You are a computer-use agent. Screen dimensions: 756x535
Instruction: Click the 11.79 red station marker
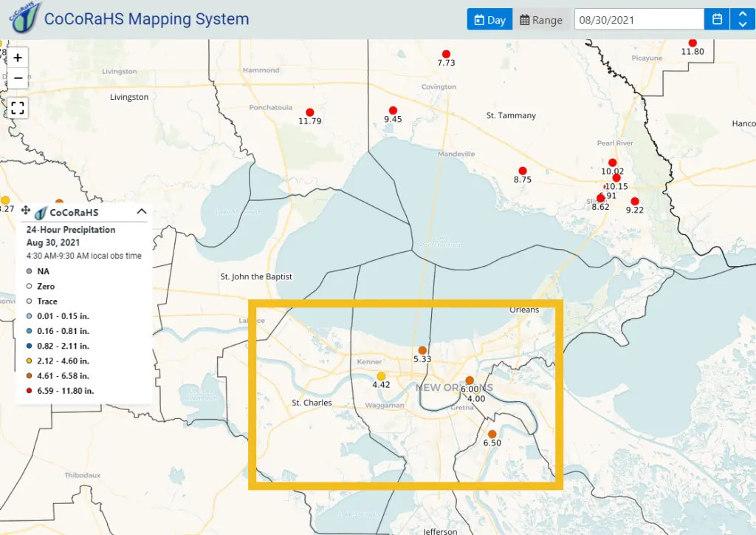pos(310,112)
